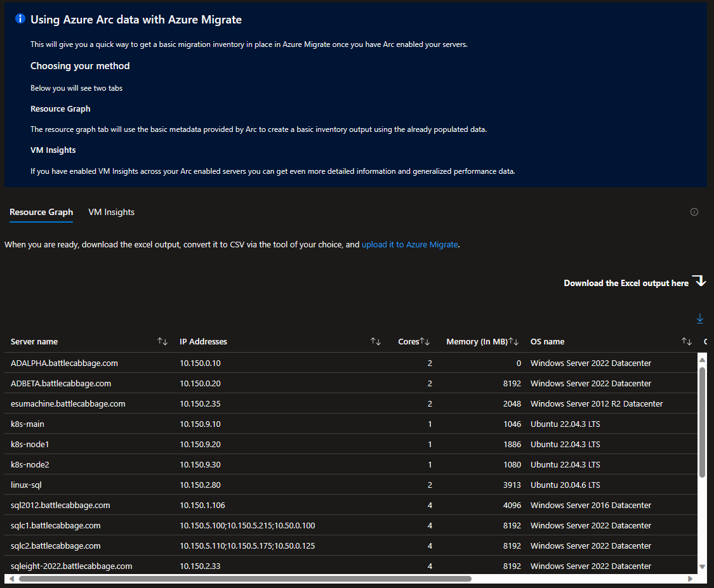Select the sqlc2.battlecabbage.com row
714x588 pixels.
pyautogui.click(x=350, y=546)
